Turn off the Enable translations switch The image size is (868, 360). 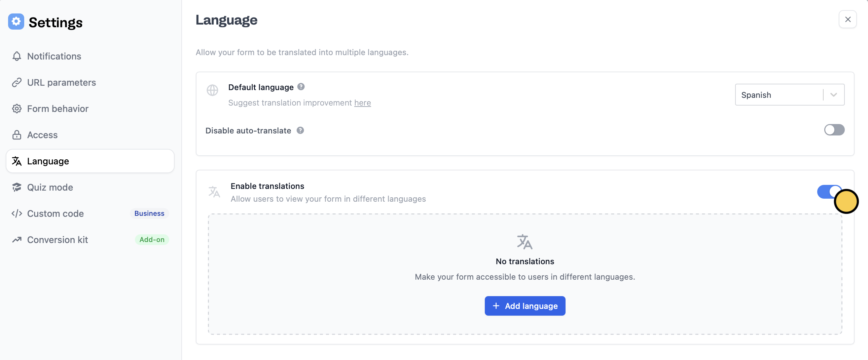(x=829, y=192)
